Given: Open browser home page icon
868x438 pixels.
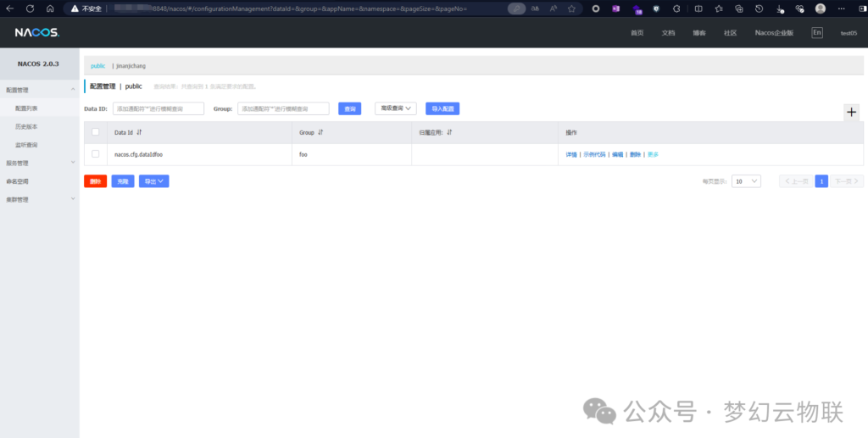Looking at the screenshot, I should click(50, 8).
